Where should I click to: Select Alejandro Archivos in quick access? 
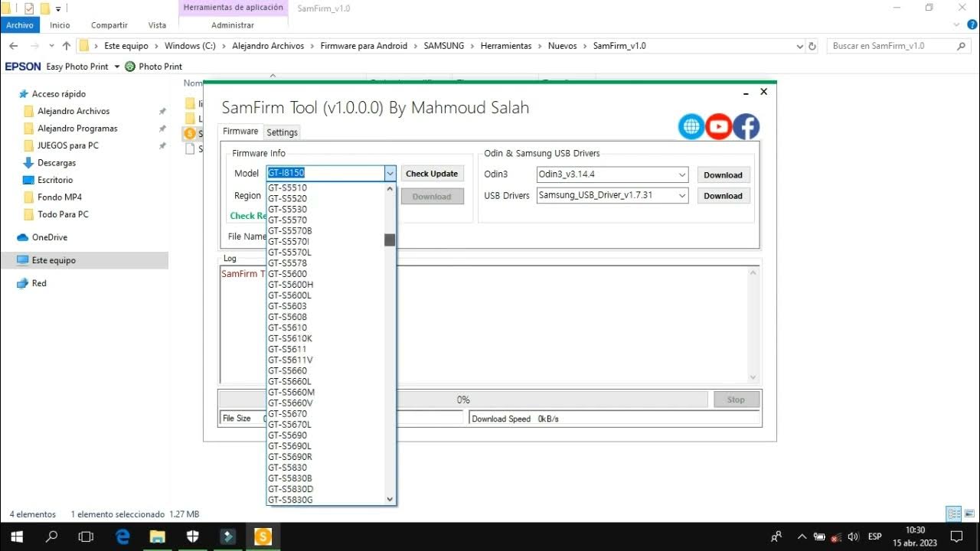point(73,111)
